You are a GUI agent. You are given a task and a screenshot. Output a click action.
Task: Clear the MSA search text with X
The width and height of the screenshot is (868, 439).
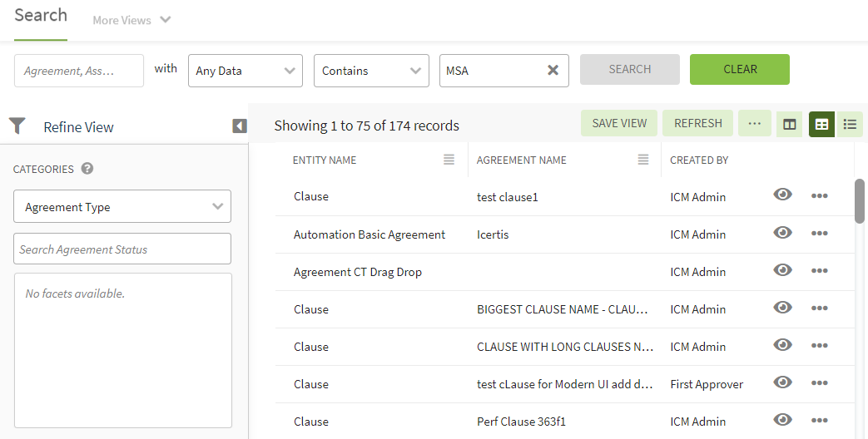point(553,71)
